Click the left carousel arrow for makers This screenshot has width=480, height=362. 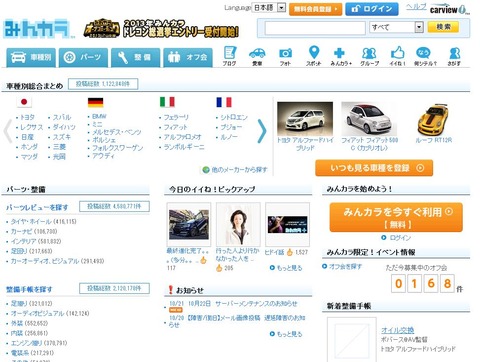pos(7,131)
